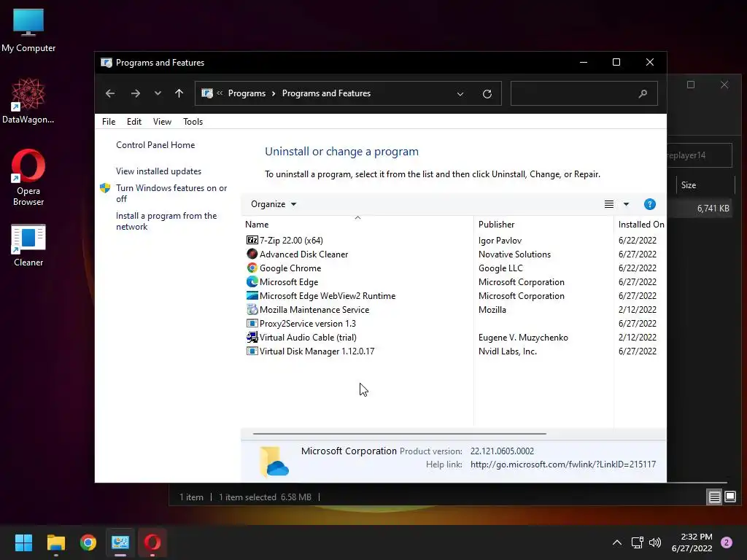
Task: Open Opera Browser desktop shortcut
Action: tap(28, 178)
